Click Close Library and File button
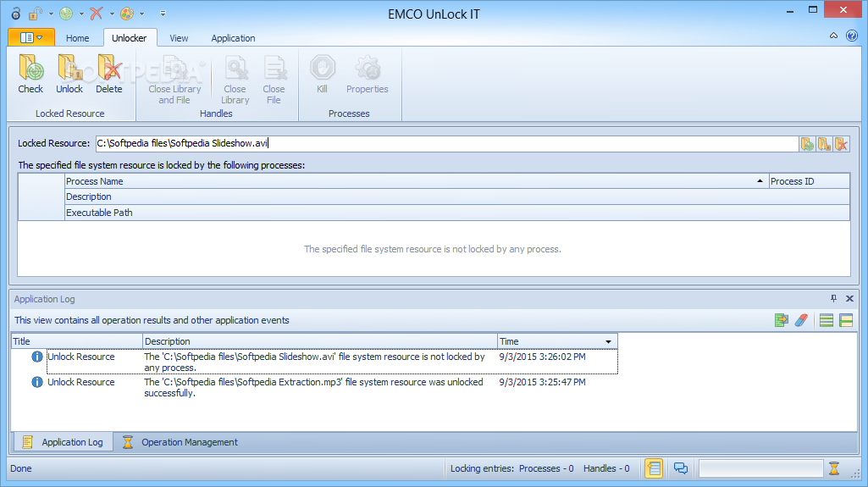Viewport: 868px width, 487px height. 174,80
